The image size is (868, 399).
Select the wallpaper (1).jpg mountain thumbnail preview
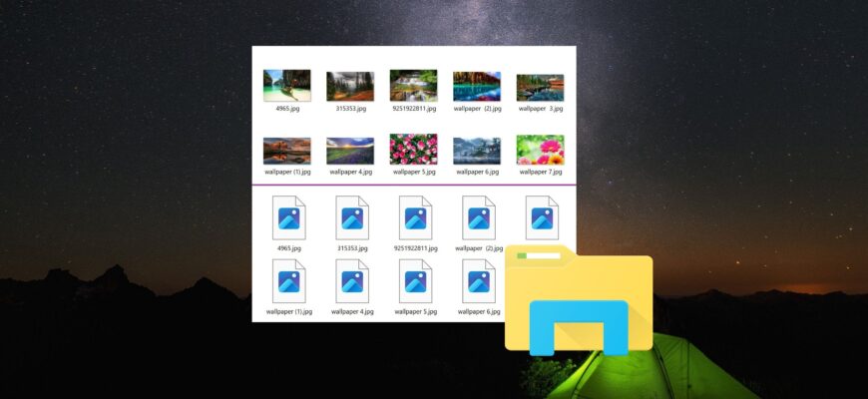(286, 151)
